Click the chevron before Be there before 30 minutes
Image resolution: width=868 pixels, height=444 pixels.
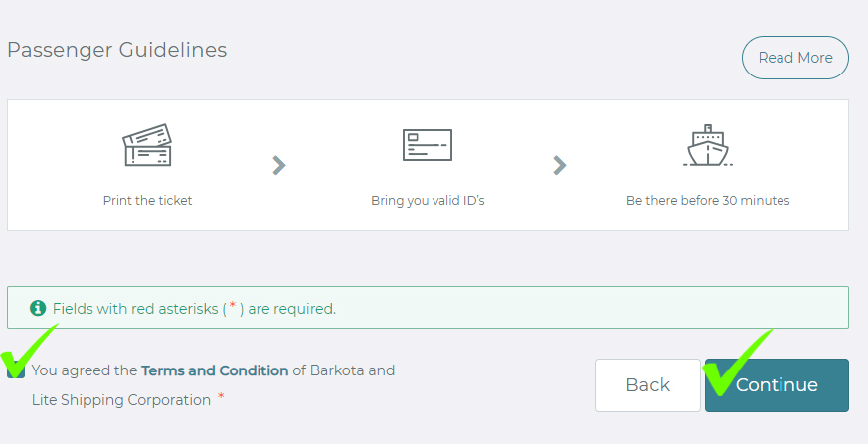coord(560,165)
